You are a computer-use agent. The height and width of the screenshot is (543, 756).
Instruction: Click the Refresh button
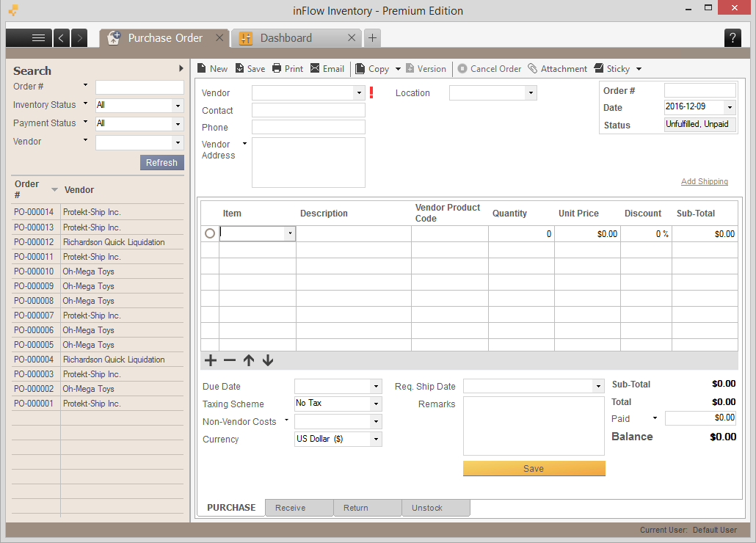(162, 162)
